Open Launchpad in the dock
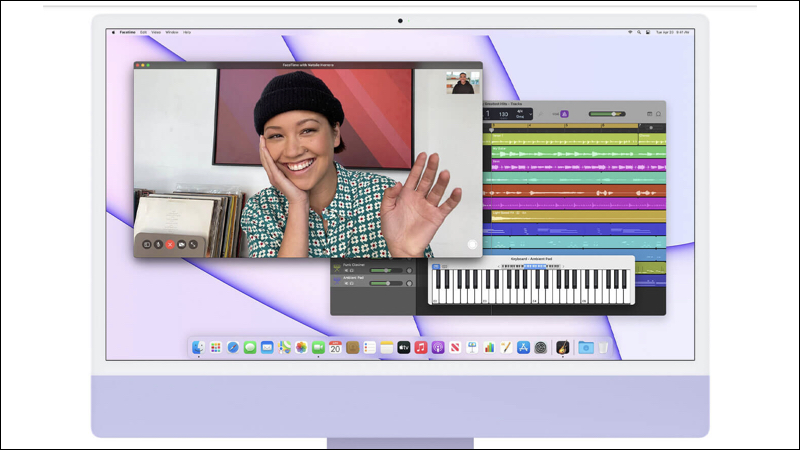The width and height of the screenshot is (800, 450). pos(216,347)
